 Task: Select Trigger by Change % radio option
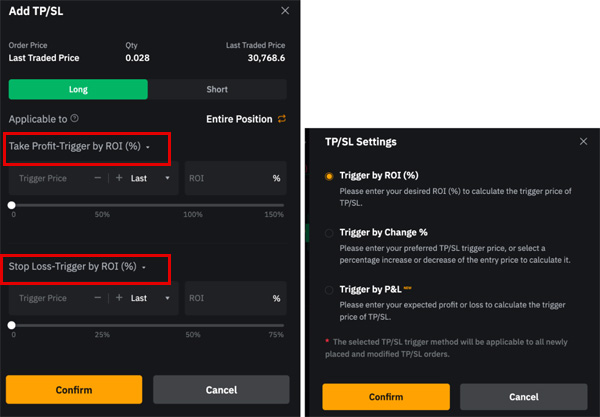[329, 233]
